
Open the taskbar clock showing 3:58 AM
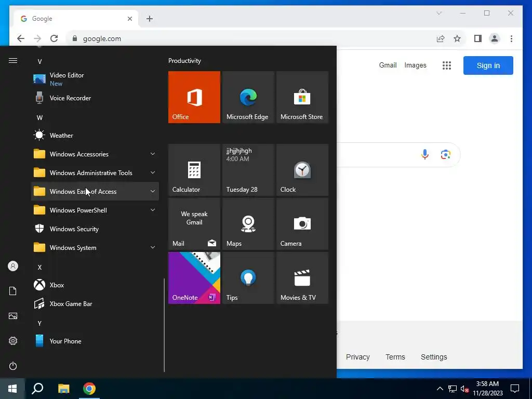[487, 389]
